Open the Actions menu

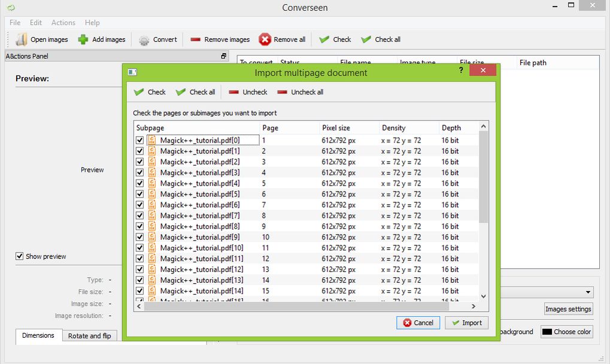click(63, 23)
